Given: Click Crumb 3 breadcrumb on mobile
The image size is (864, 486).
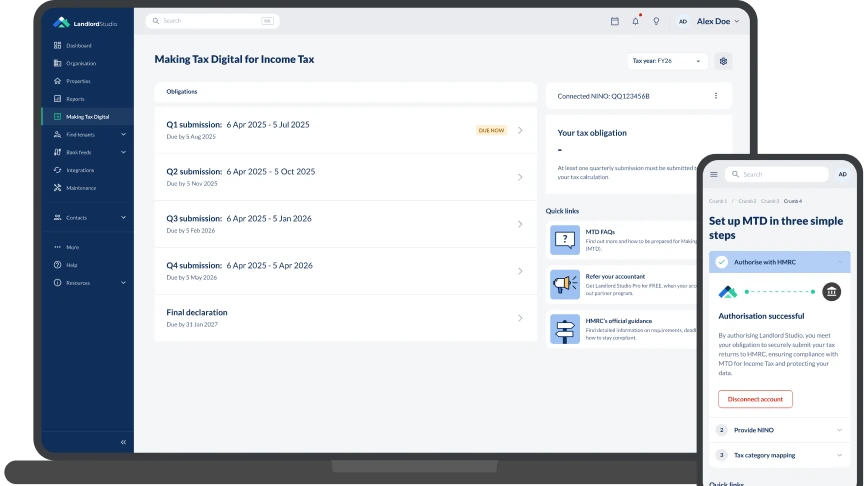Looking at the screenshot, I should point(770,201).
